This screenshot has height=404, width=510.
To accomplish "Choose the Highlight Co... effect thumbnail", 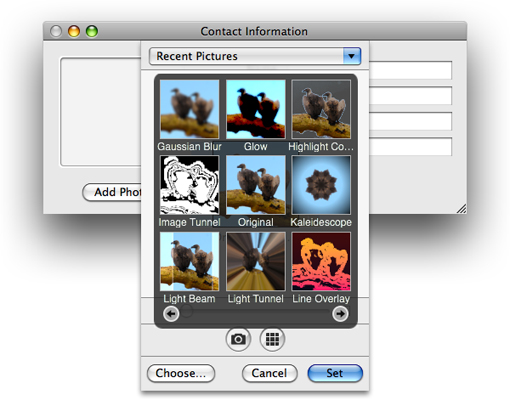I will [x=321, y=109].
